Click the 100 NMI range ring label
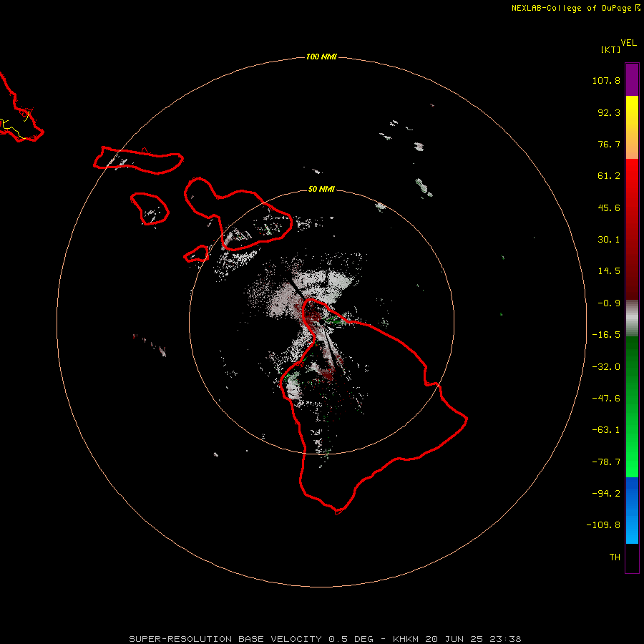This screenshot has width=644, height=644. (x=321, y=57)
